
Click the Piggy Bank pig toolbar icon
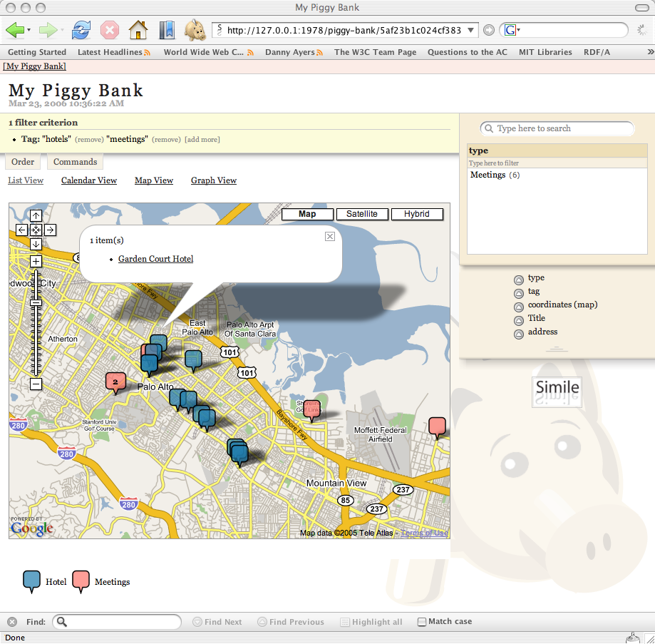coord(195,30)
